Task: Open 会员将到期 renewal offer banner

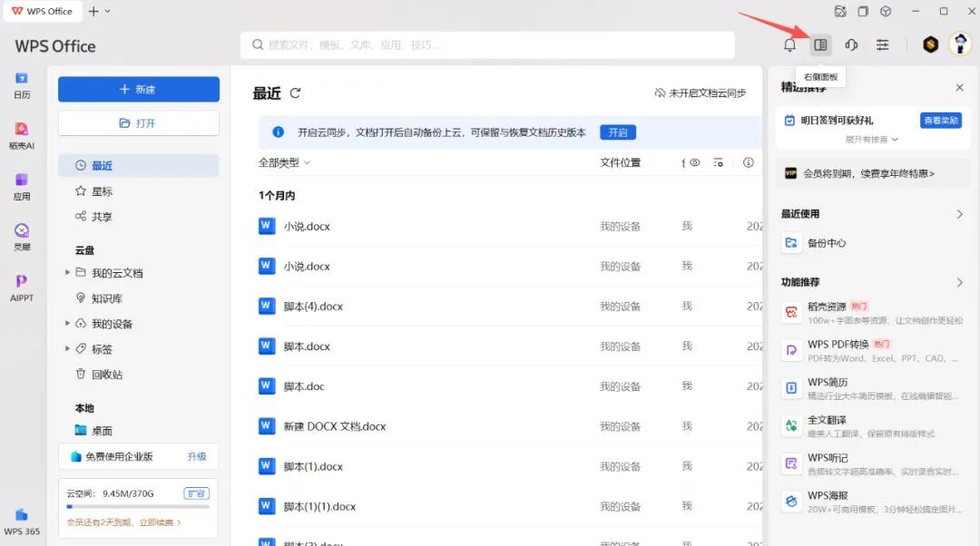Action: [873, 173]
